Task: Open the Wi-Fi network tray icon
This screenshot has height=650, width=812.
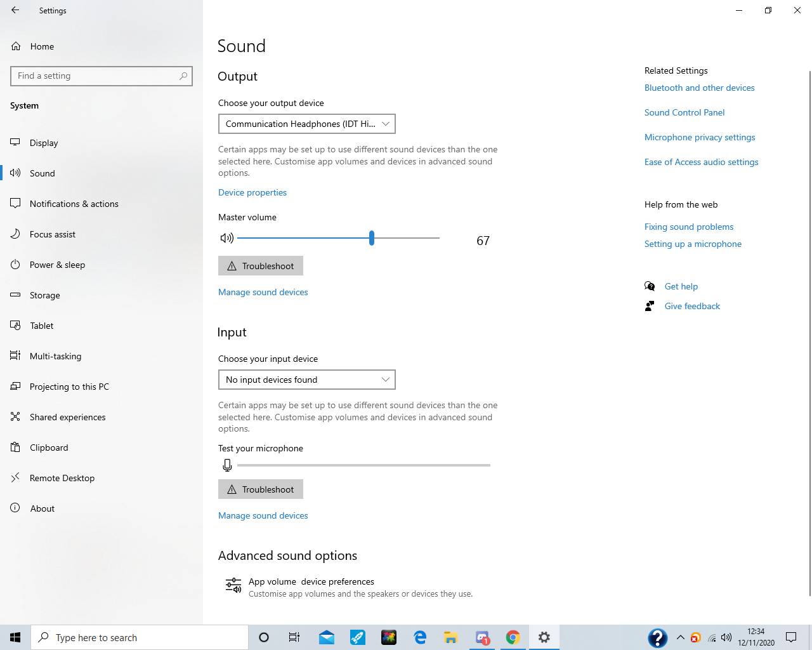Action: [712, 637]
